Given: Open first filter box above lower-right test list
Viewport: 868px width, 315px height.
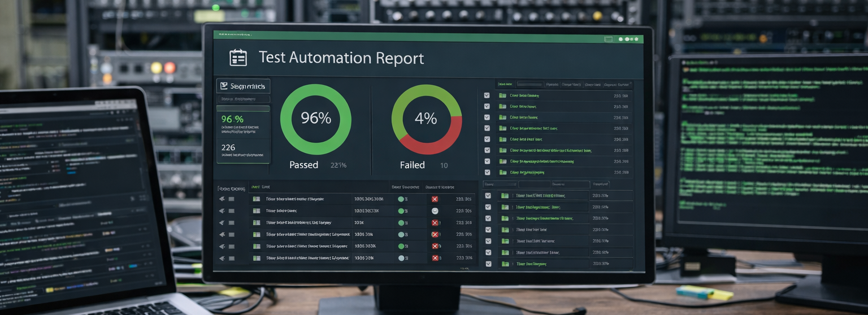Looking at the screenshot, I should (500, 185).
